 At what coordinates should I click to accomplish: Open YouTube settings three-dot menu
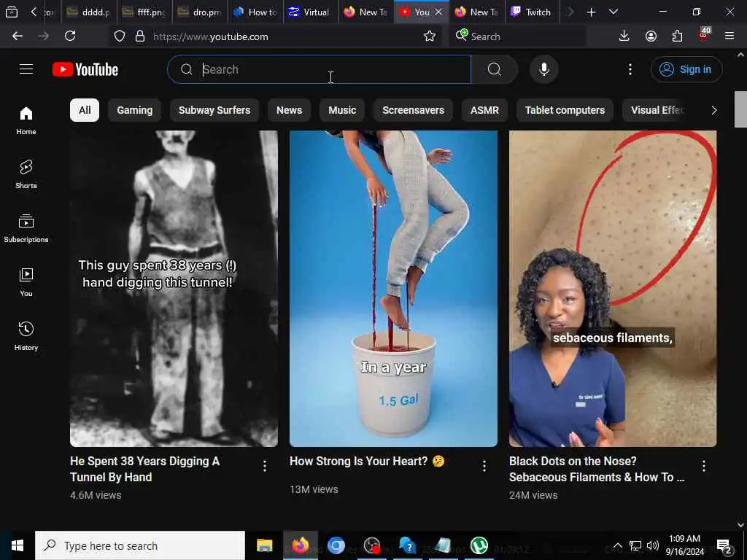(x=630, y=69)
